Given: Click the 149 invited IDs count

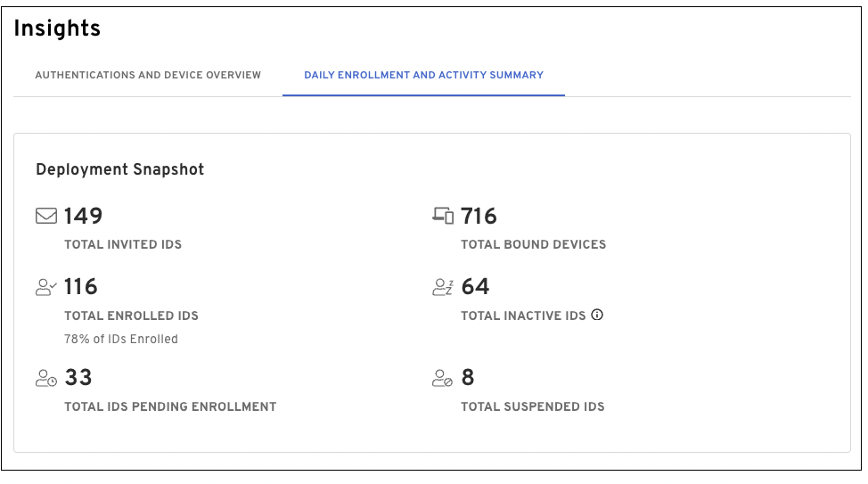Looking at the screenshot, I should coord(83,217).
